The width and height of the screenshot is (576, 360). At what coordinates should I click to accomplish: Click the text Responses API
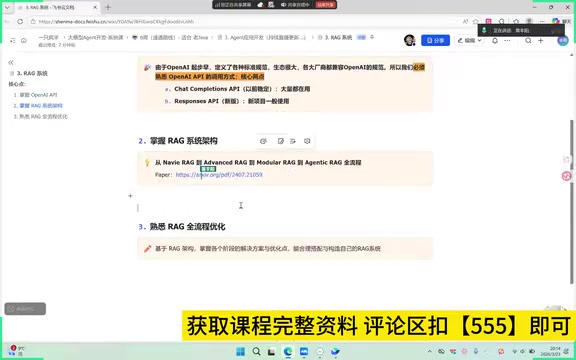pyautogui.click(x=197, y=101)
